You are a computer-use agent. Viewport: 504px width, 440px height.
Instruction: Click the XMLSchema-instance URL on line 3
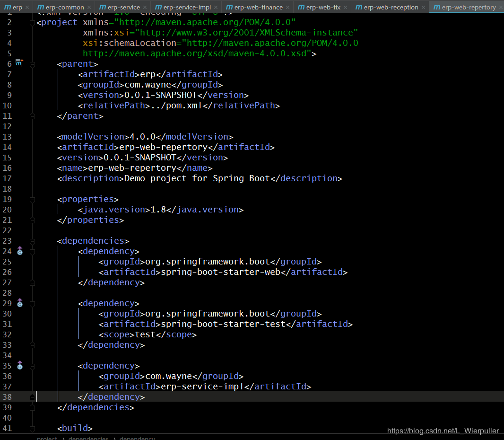[x=246, y=33]
